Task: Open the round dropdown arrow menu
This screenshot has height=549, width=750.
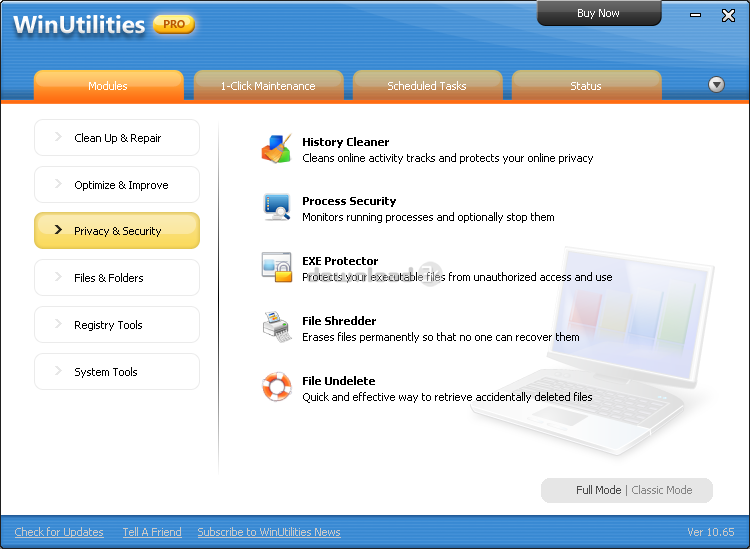Action: click(x=716, y=85)
